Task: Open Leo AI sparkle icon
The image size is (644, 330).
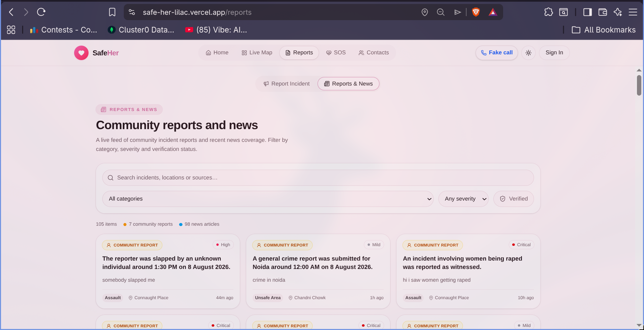Action: pyautogui.click(x=618, y=12)
